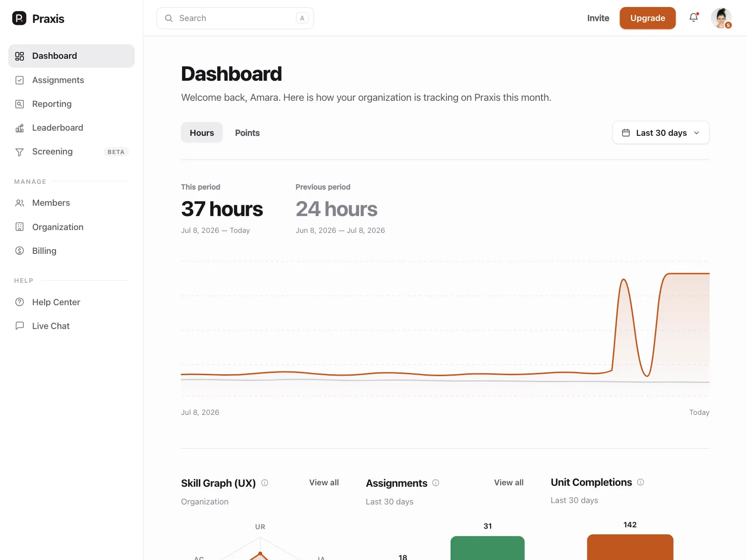The image size is (747, 560).
Task: View all in Skill Graph section
Action: click(x=324, y=483)
